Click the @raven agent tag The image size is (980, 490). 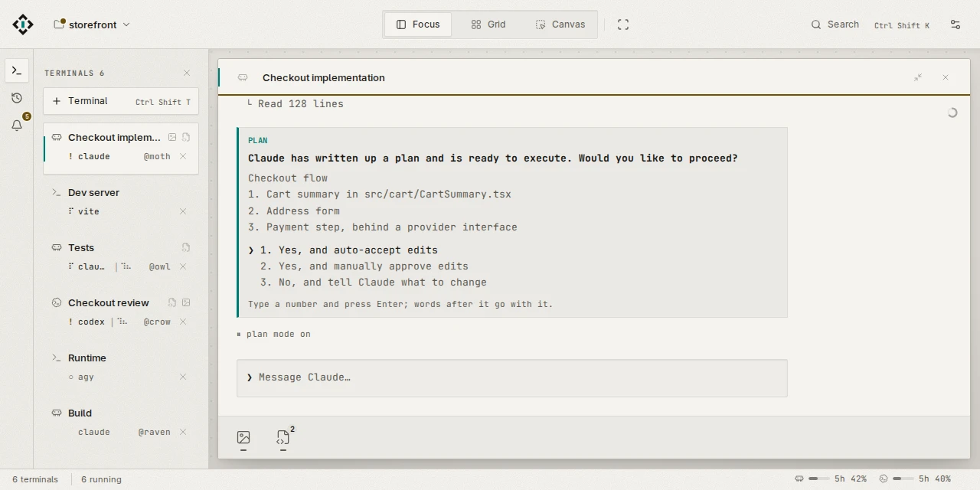click(x=155, y=432)
